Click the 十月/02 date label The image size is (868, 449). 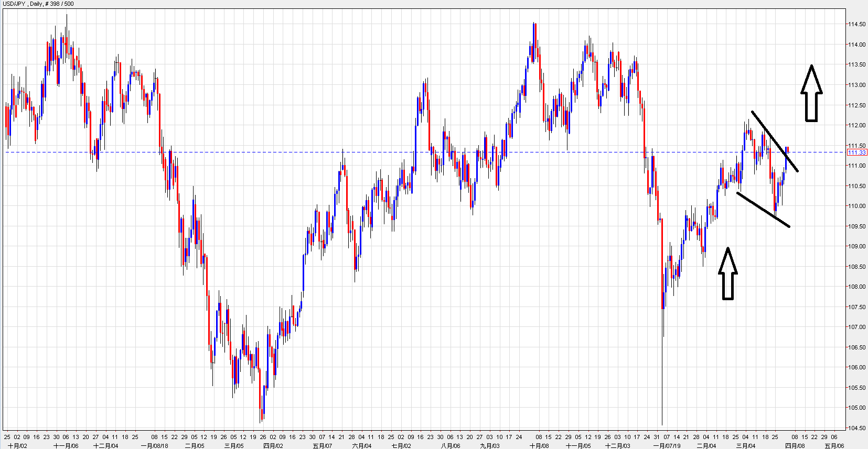point(17,446)
